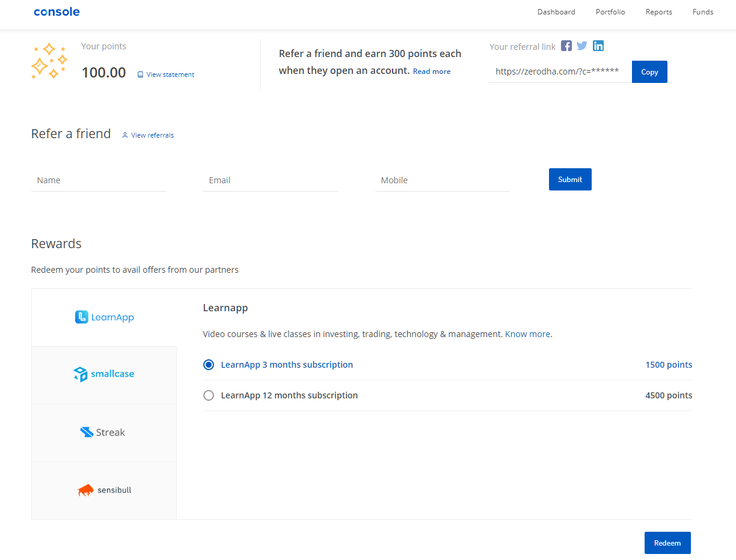Share referral link on Twitter
The width and height of the screenshot is (736, 560).
point(582,46)
